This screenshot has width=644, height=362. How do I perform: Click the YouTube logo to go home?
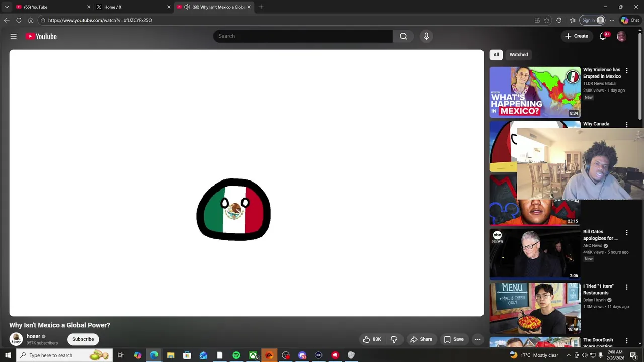[x=41, y=36]
